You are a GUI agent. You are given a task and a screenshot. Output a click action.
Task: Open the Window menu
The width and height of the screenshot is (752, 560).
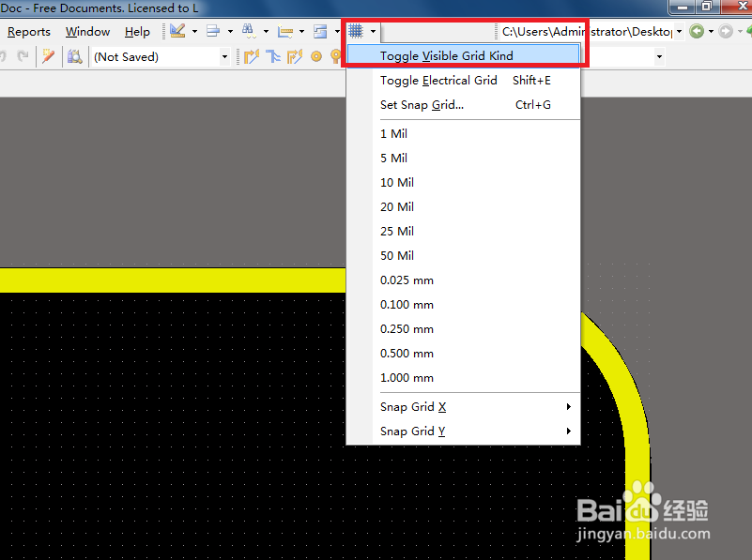(x=87, y=32)
